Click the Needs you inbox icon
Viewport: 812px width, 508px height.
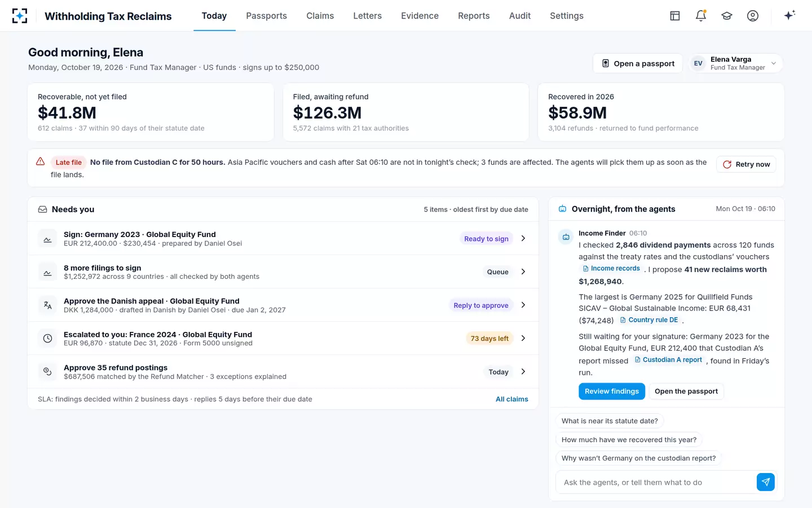point(42,209)
